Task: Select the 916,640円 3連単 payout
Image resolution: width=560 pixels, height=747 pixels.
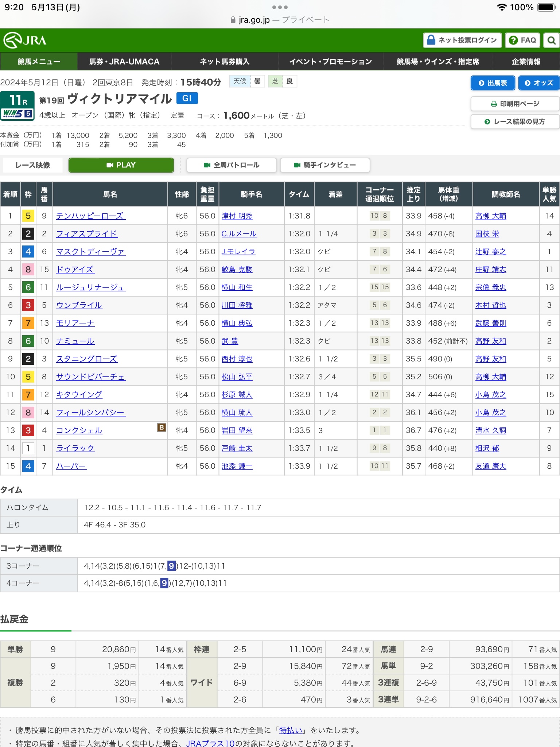Action: (x=490, y=700)
